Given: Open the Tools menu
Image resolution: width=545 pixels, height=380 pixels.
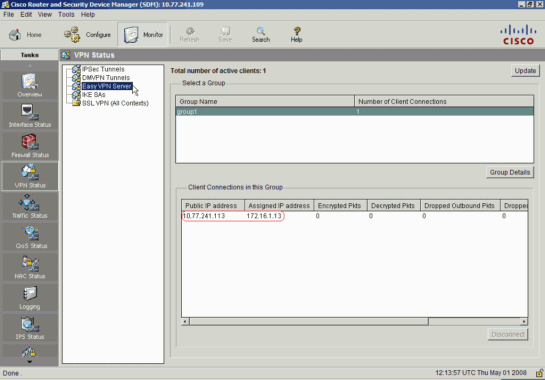Looking at the screenshot, I should (66, 15).
